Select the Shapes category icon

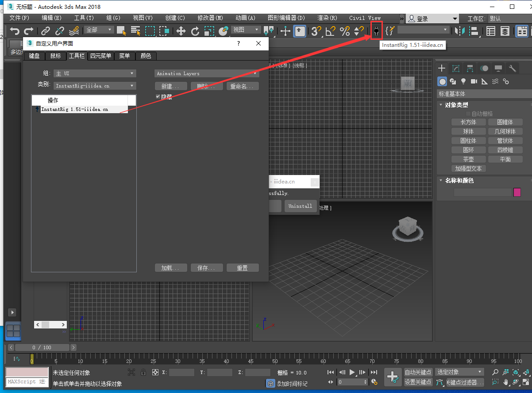(x=453, y=81)
